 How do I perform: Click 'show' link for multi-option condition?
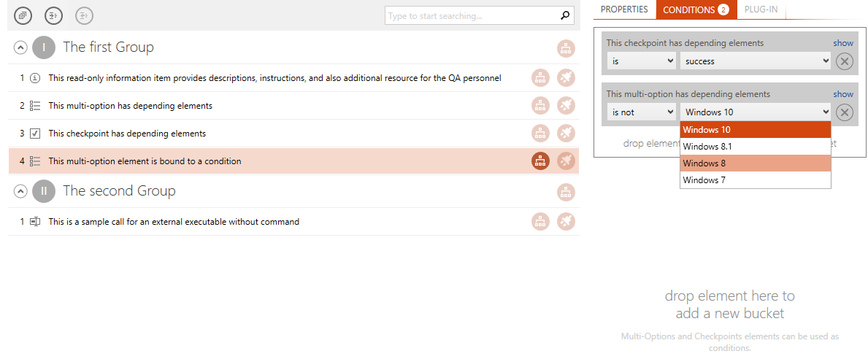[x=844, y=94]
